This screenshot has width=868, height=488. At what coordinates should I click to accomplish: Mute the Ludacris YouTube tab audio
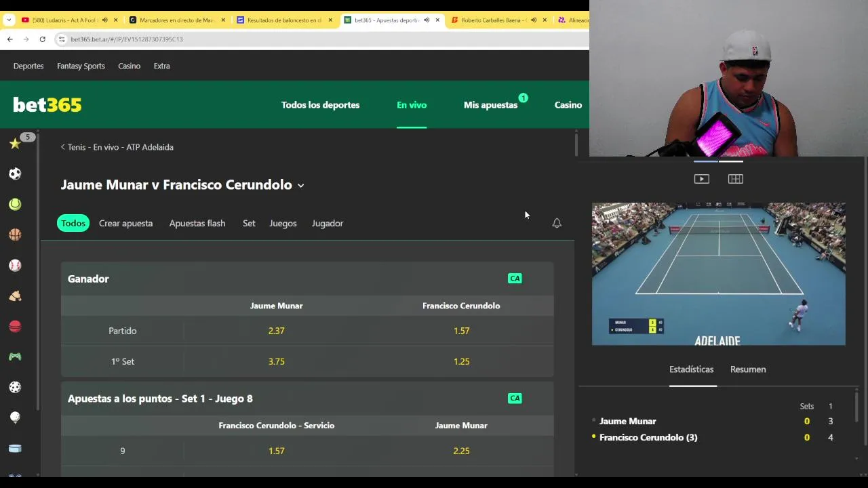point(104,20)
